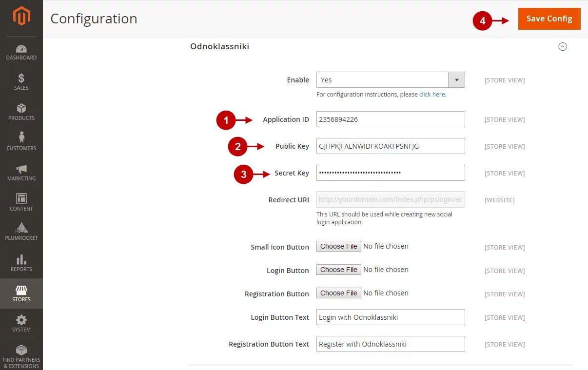Focus the Login Button Text field
Viewport: 588px width, 370px height.
(391, 317)
